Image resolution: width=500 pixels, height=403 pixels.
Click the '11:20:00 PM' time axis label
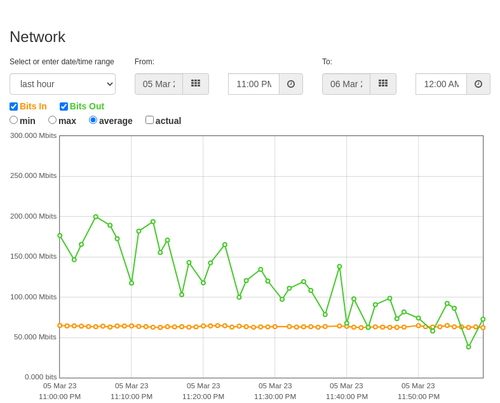coord(203,397)
